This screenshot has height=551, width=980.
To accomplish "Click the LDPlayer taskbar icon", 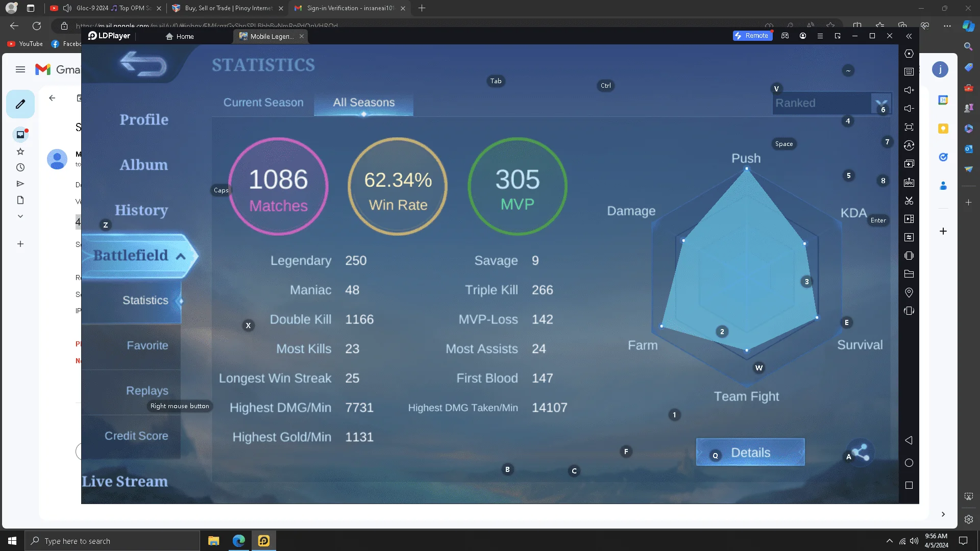I will [264, 541].
